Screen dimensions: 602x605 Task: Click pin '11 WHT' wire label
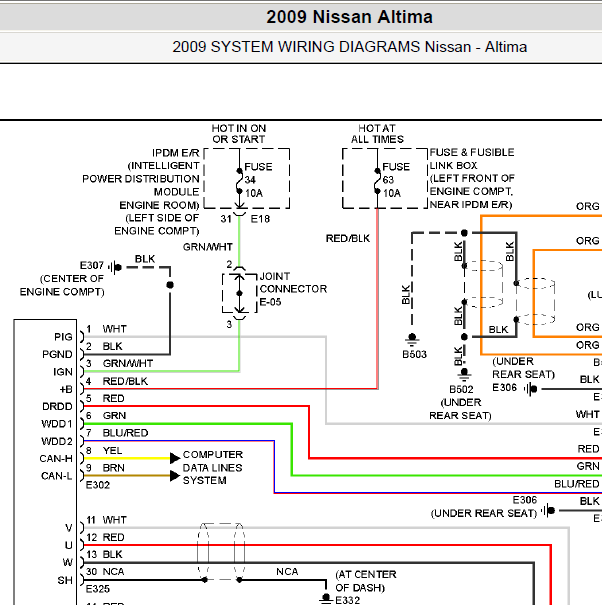[107, 520]
